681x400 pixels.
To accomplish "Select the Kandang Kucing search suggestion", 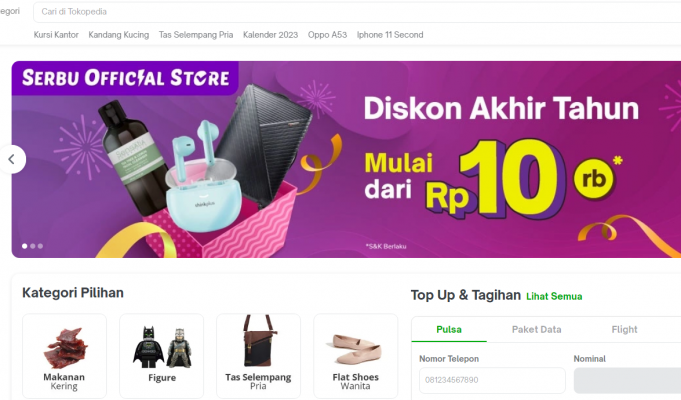I will coord(119,35).
